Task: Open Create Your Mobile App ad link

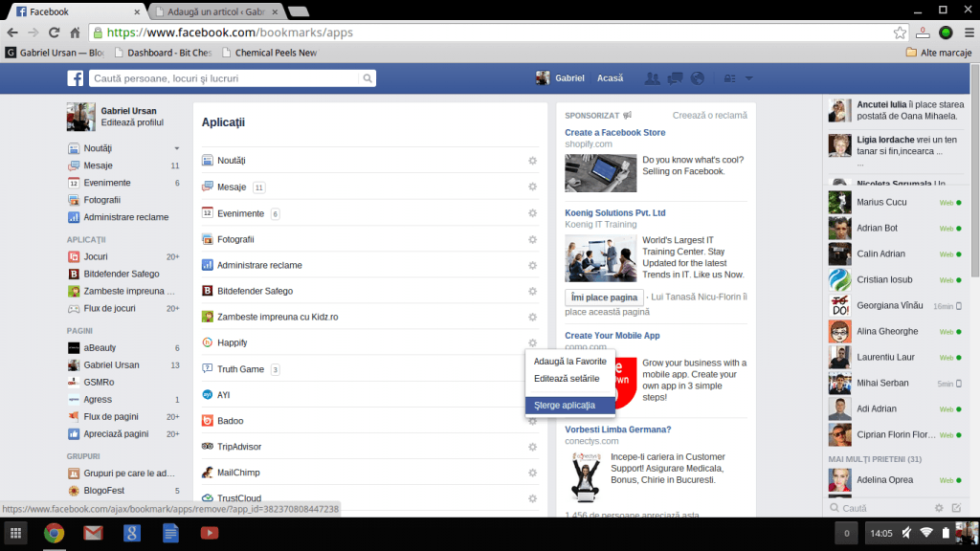Action: click(x=612, y=336)
